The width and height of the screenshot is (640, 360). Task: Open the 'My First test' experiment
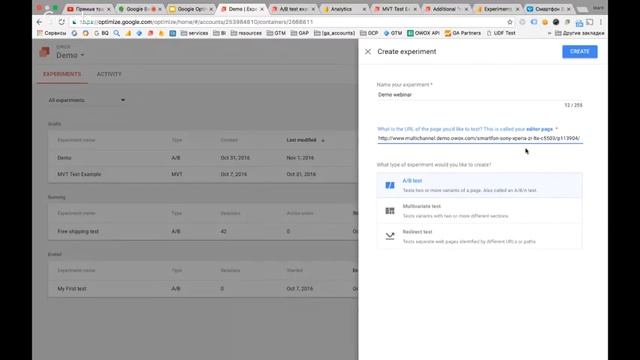pos(72,289)
